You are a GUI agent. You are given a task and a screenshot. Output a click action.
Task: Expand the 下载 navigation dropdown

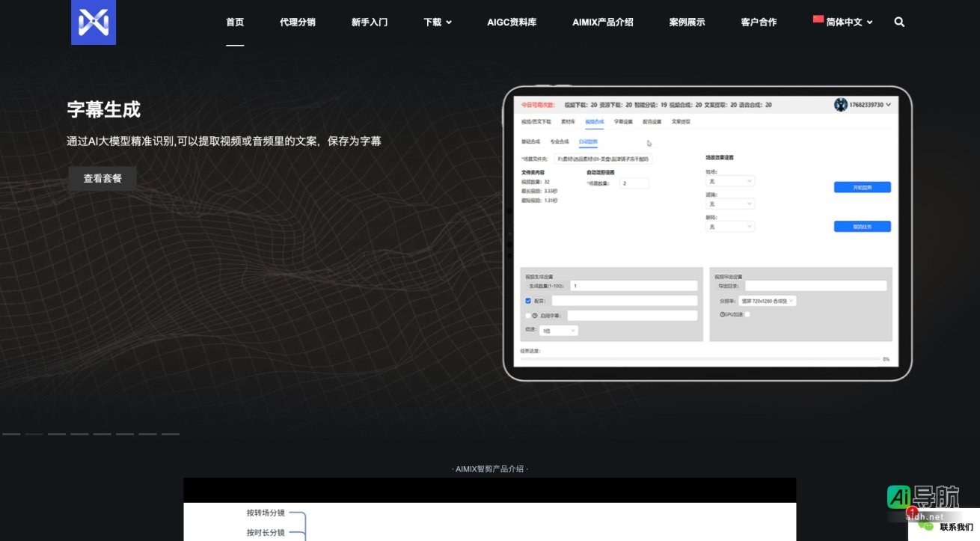(437, 22)
